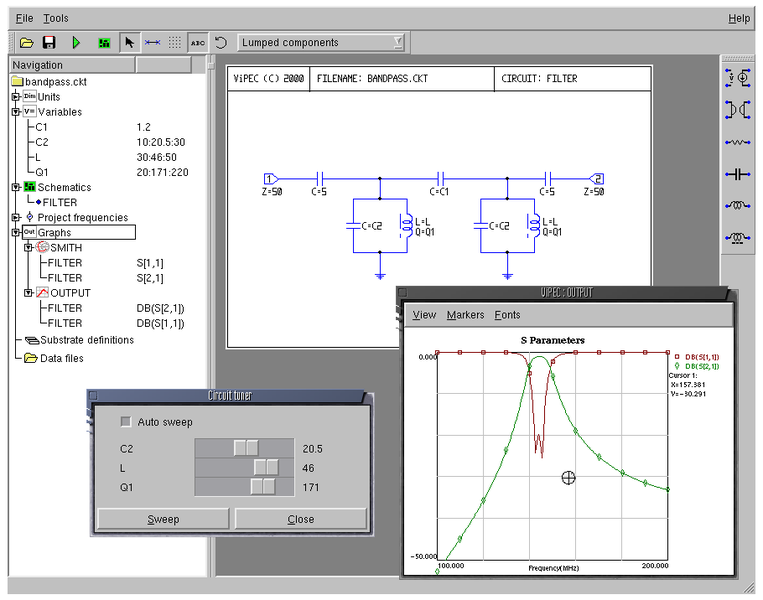This screenshot has width=763, height=600.
Task: Click the VIPEC : OUTPUT window title bar
Action: click(x=564, y=292)
